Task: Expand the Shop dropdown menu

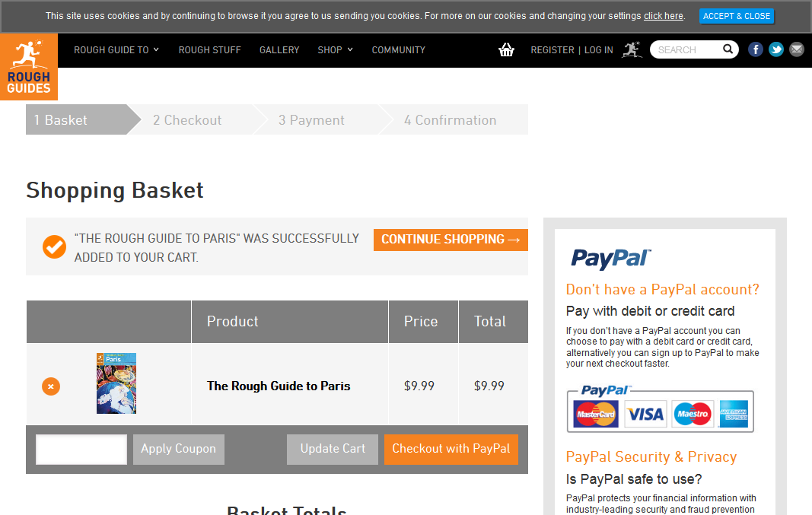Action: (335, 50)
